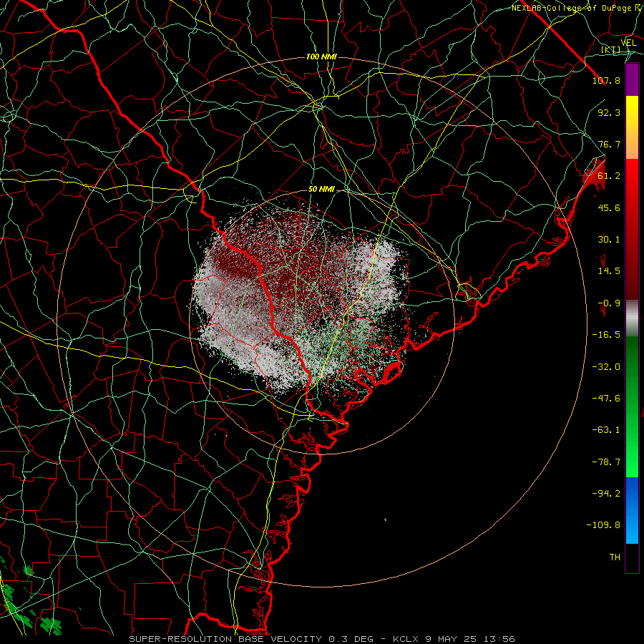Click the 30.1 velocity scale value
This screenshot has width=644, height=644.
(x=609, y=240)
